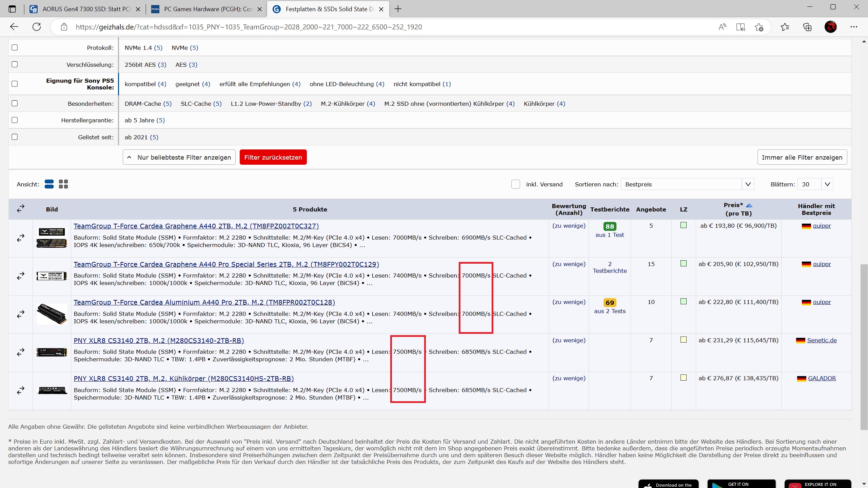The height and width of the screenshot is (488, 868).
Task: Collapse filters with Nur beliebteste Filter anzeigen
Action: [179, 157]
